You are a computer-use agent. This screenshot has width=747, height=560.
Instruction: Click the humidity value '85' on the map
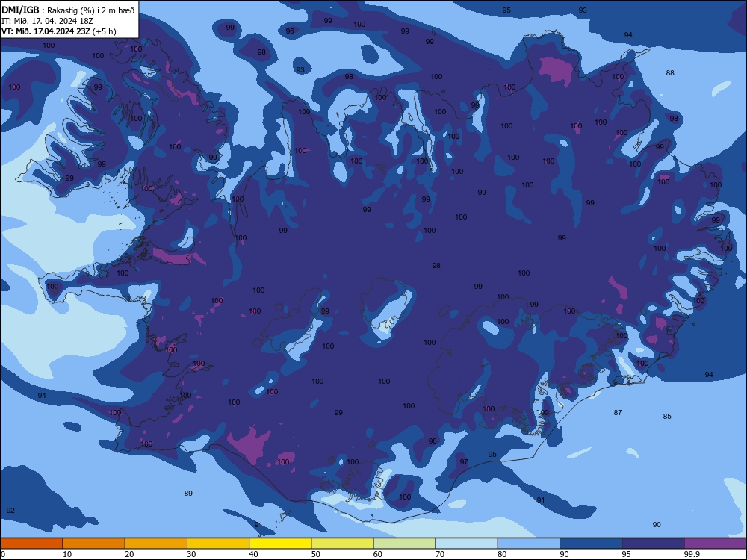tap(667, 416)
